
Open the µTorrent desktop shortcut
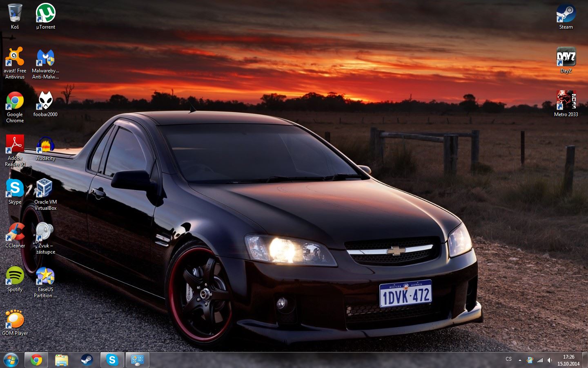[x=45, y=13]
